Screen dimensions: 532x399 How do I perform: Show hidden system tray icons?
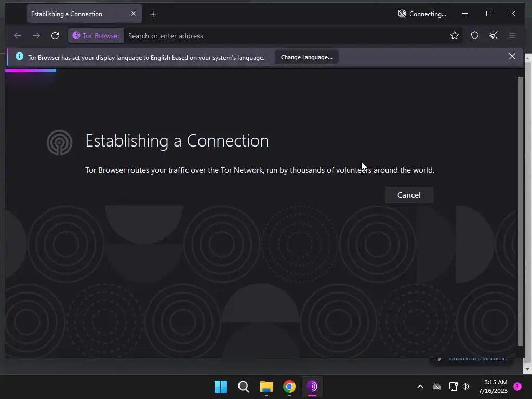click(x=420, y=387)
